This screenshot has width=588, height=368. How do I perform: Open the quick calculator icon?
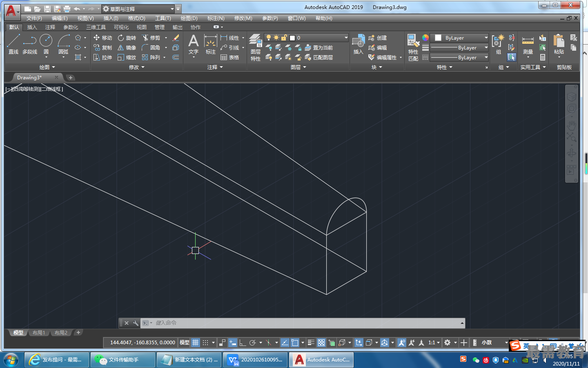[x=543, y=57]
